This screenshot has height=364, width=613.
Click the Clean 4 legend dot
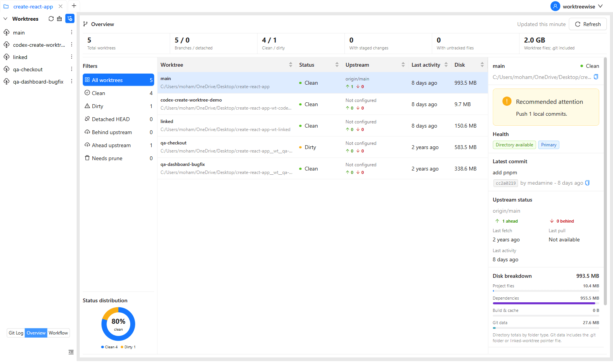[x=102, y=347]
